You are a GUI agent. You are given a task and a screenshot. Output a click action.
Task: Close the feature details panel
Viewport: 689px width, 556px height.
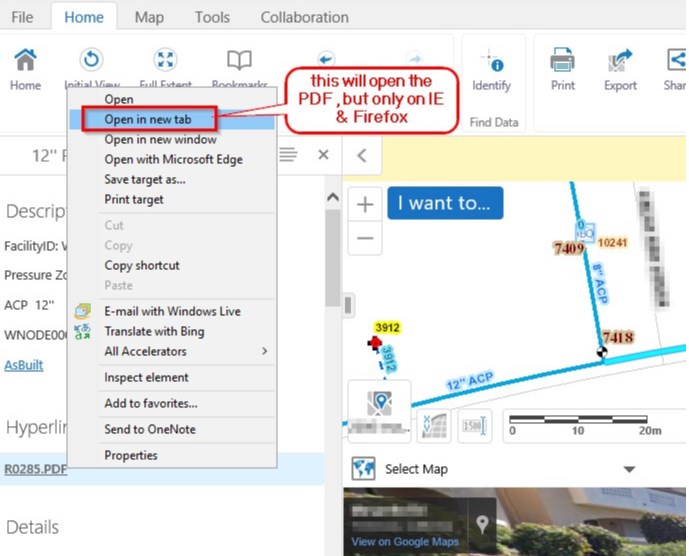[x=323, y=155]
